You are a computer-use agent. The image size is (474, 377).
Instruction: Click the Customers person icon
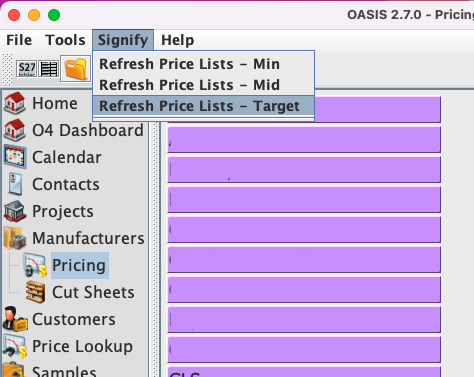click(15, 319)
